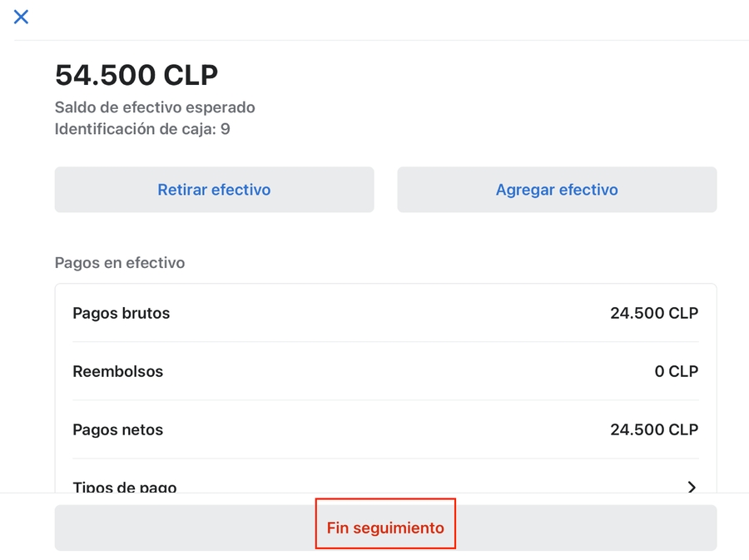Expand Tipos de pago using the chevron arrow
This screenshot has height=560, width=749.
click(691, 487)
